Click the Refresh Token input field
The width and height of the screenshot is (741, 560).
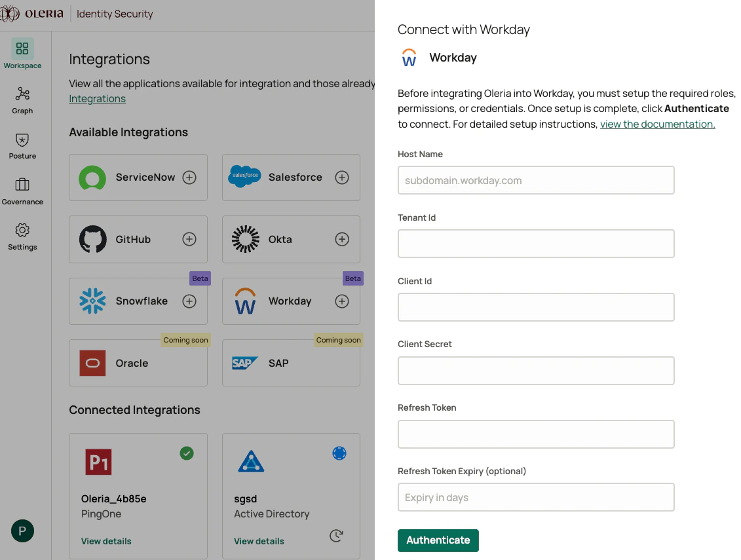point(536,434)
